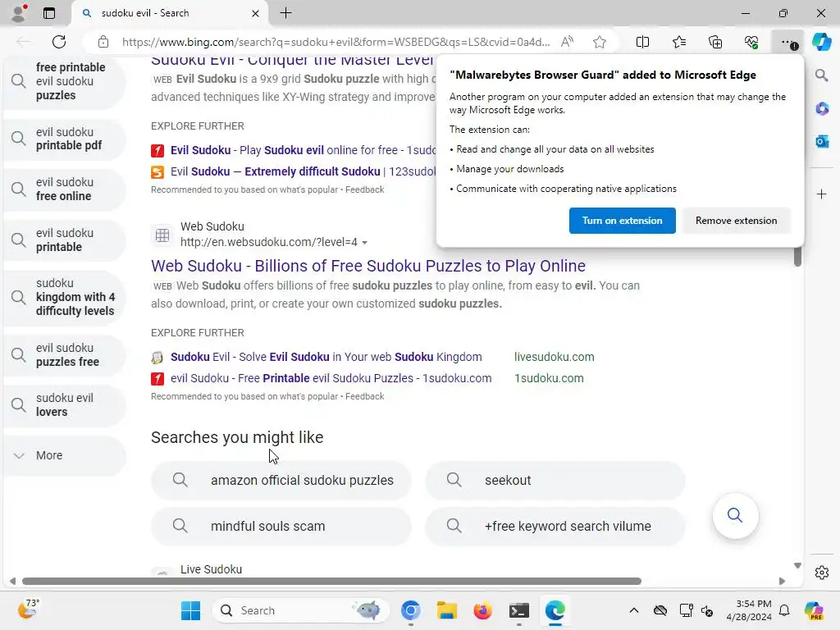The height and width of the screenshot is (630, 840).
Task: Select 'evil sudoku puzzles free' suggestion
Action: (x=64, y=354)
